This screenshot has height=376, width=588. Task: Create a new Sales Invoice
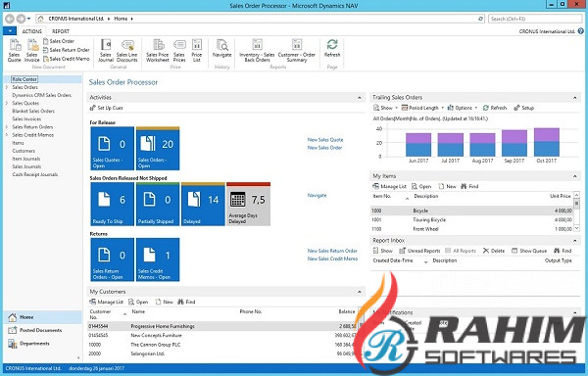pyautogui.click(x=32, y=51)
